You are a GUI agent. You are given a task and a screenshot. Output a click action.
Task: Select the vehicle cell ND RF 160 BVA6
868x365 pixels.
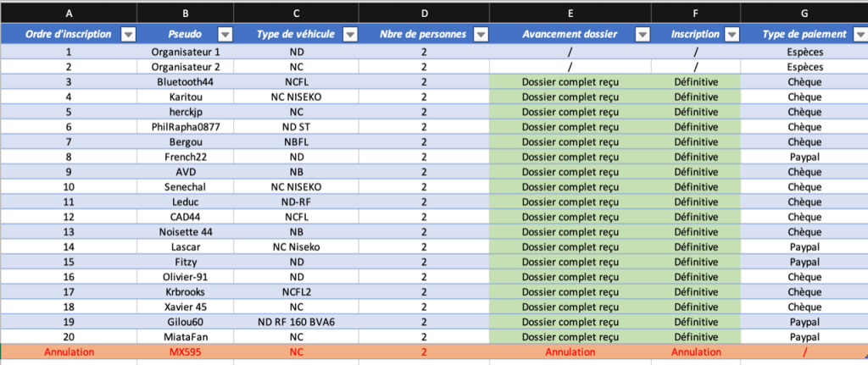pos(296,322)
